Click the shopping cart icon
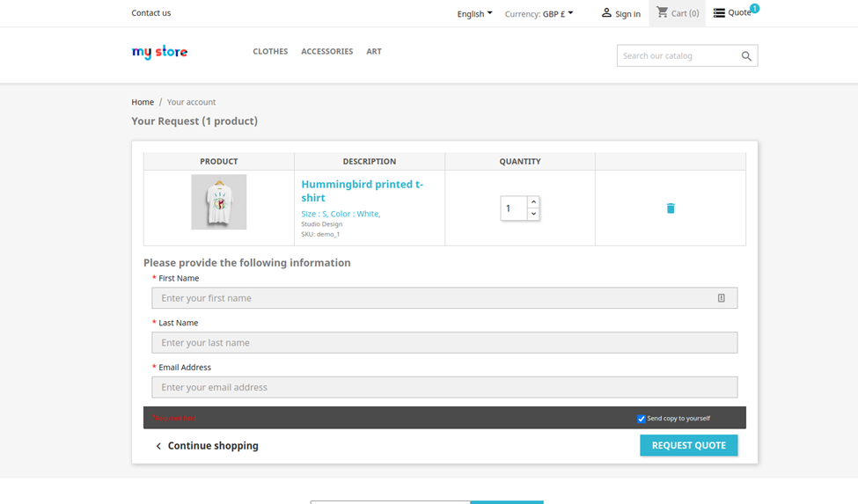 pyautogui.click(x=662, y=12)
